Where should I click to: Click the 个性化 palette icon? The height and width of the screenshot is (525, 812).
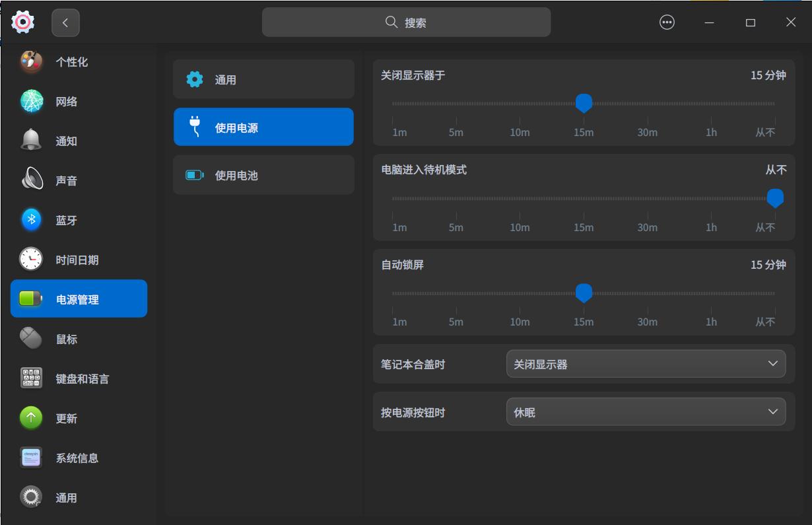31,61
